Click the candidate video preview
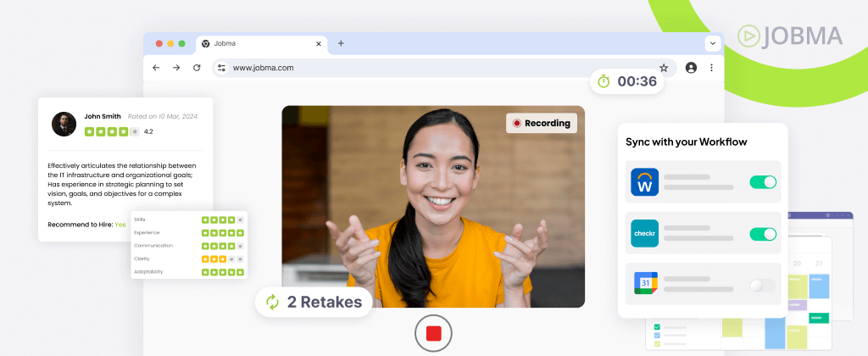The height and width of the screenshot is (356, 868). (433, 207)
